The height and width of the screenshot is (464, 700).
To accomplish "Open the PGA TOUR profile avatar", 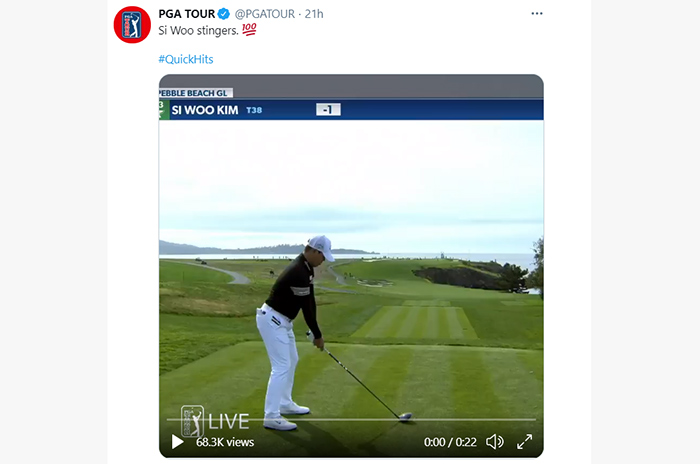I will tap(132, 25).
